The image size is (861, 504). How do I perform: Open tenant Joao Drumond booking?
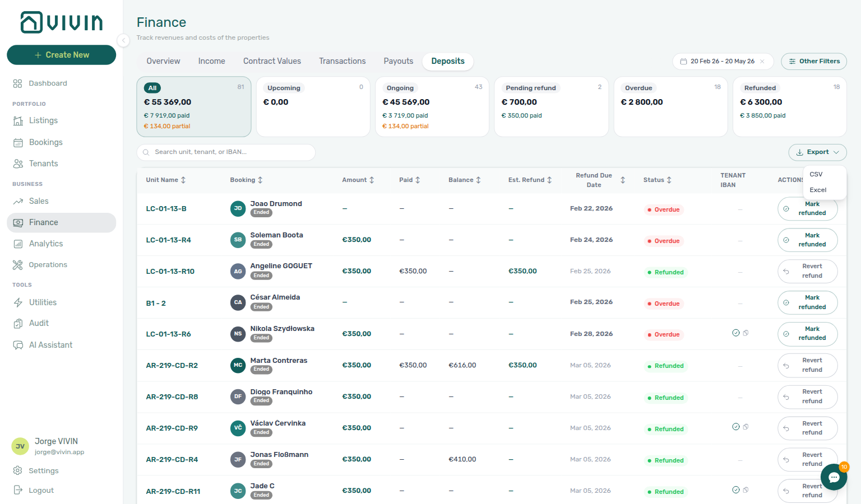(x=276, y=204)
